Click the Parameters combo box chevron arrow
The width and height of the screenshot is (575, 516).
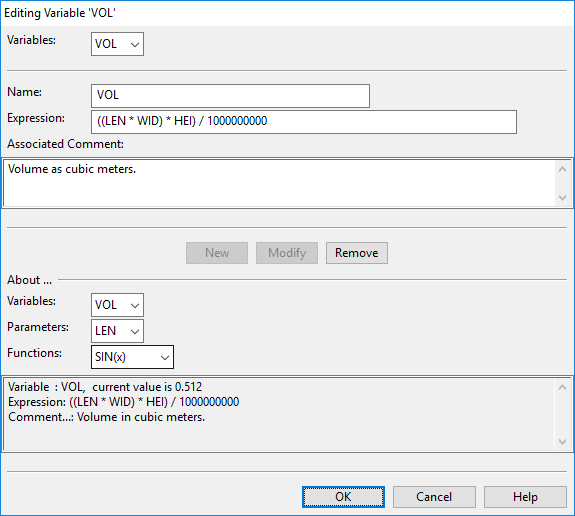click(135, 331)
